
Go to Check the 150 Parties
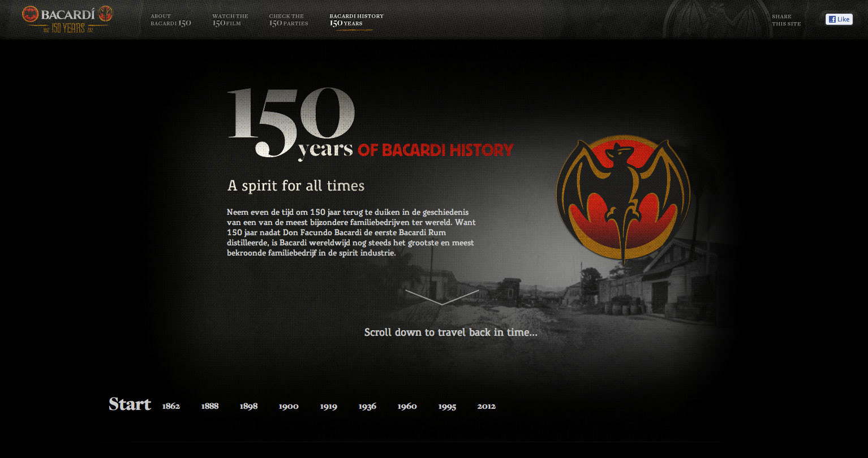coord(289,20)
